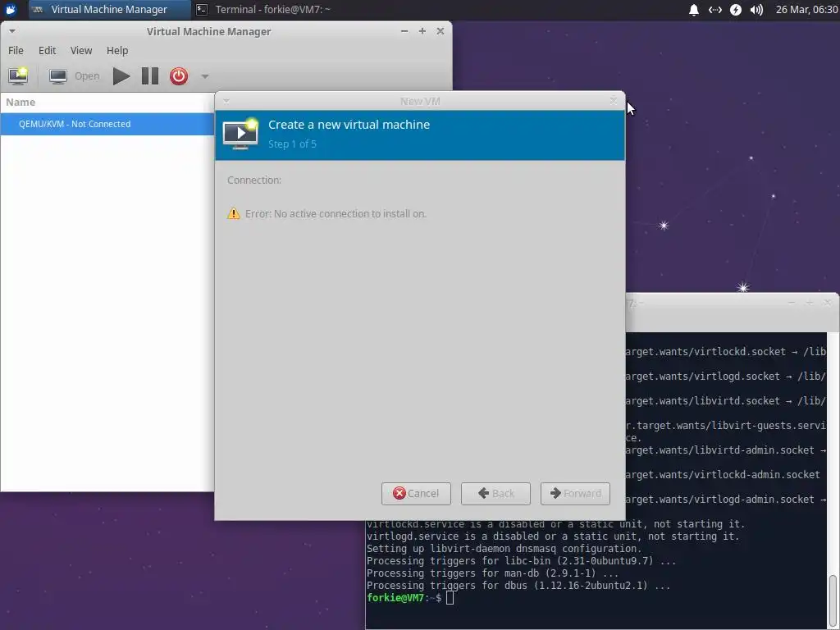The height and width of the screenshot is (630, 840).
Task: Click the Open label in the toolbar
Action: tap(87, 76)
